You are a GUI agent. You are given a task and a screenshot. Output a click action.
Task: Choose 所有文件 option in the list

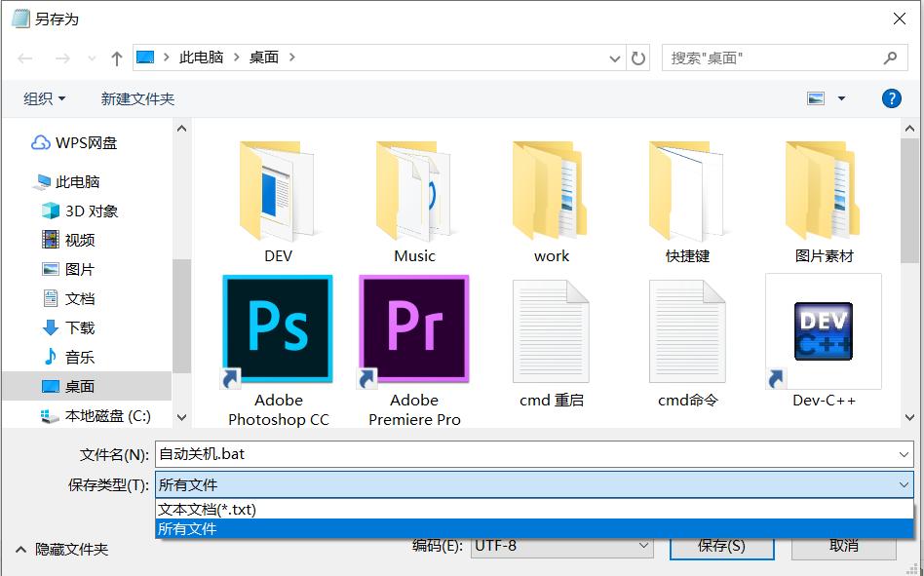pos(187,528)
